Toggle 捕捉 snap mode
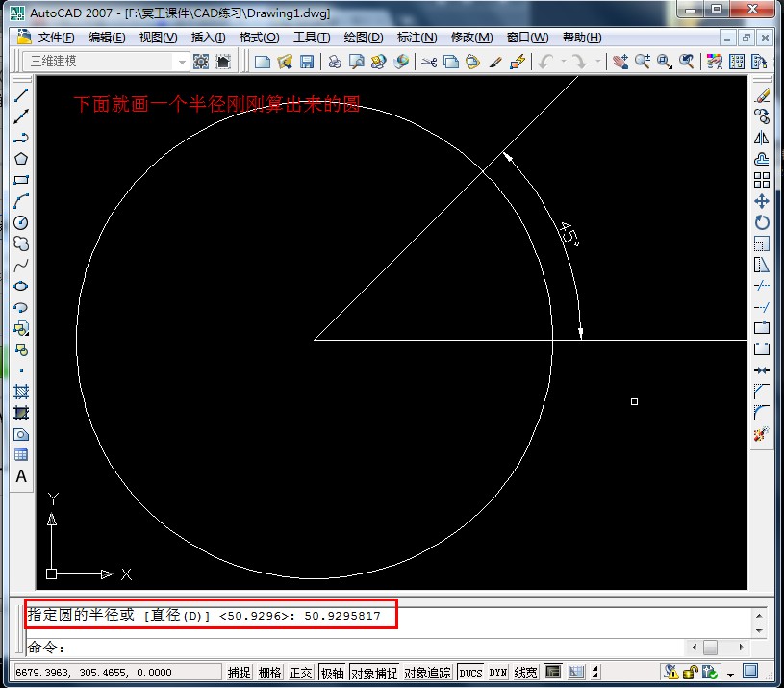This screenshot has height=688, width=784. (239, 673)
